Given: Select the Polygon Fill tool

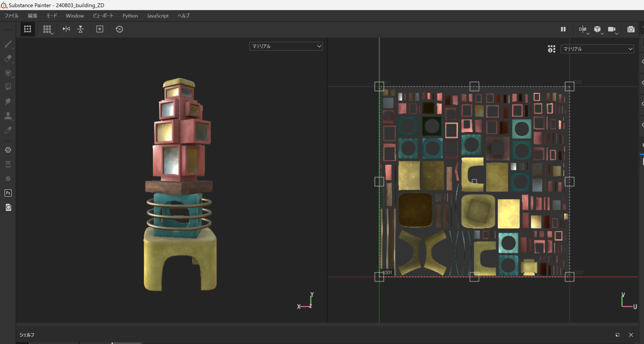Looking at the screenshot, I should click(x=8, y=87).
